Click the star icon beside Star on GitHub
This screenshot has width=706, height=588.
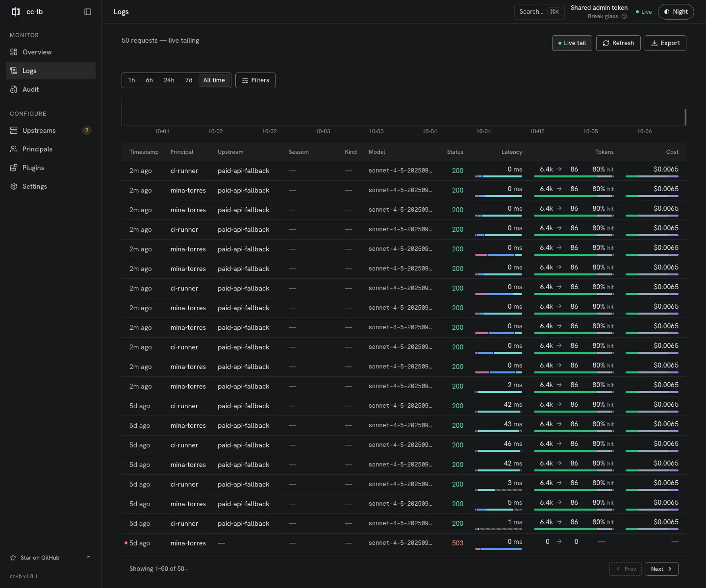pyautogui.click(x=13, y=558)
